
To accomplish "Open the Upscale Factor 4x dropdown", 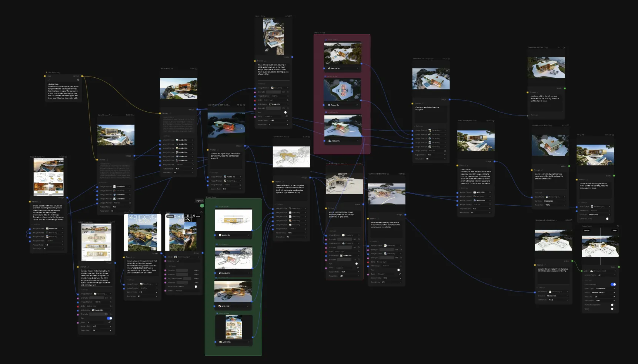I will 606,275.
